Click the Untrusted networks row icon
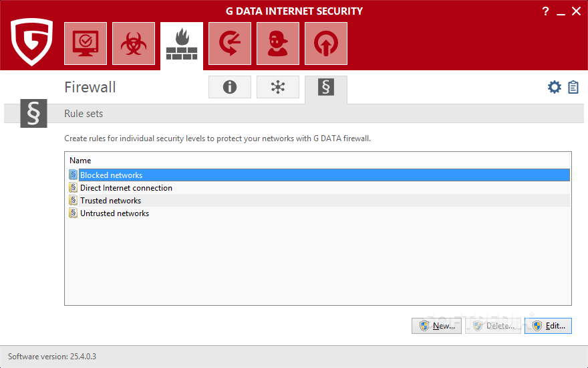Screen dimensions: 588x368 click(x=73, y=213)
